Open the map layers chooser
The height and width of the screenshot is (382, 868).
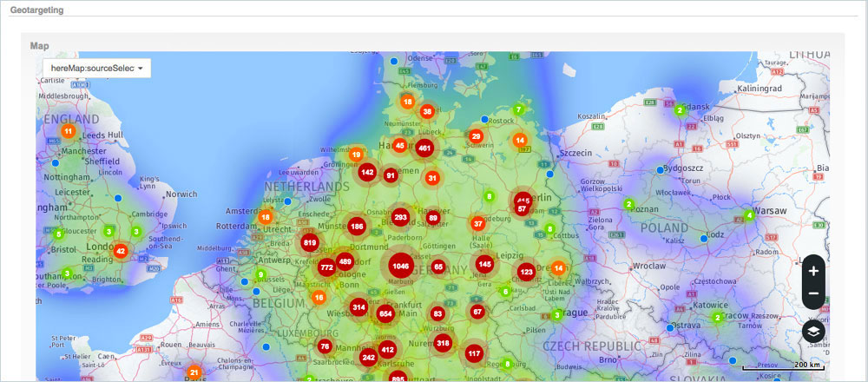[x=813, y=331]
